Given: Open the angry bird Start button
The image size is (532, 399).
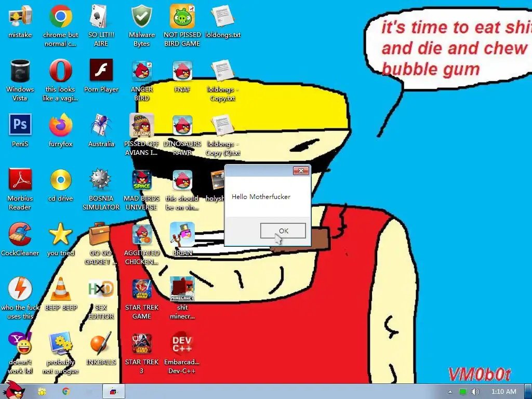Looking at the screenshot, I should coord(13,390).
